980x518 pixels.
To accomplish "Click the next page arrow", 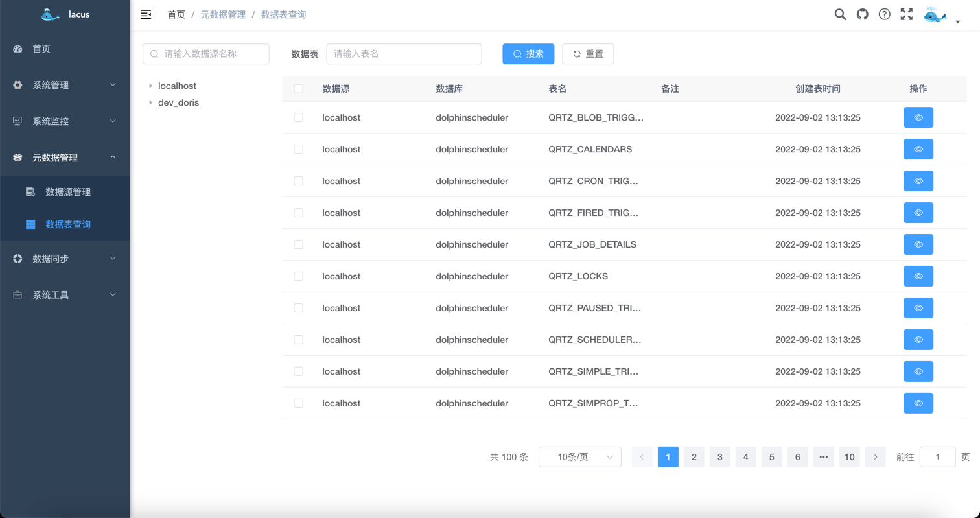I will (876, 457).
